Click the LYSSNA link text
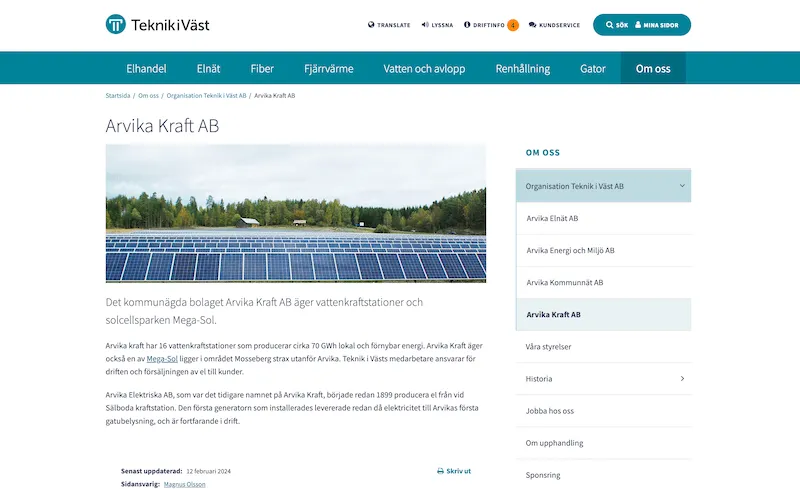 click(442, 25)
